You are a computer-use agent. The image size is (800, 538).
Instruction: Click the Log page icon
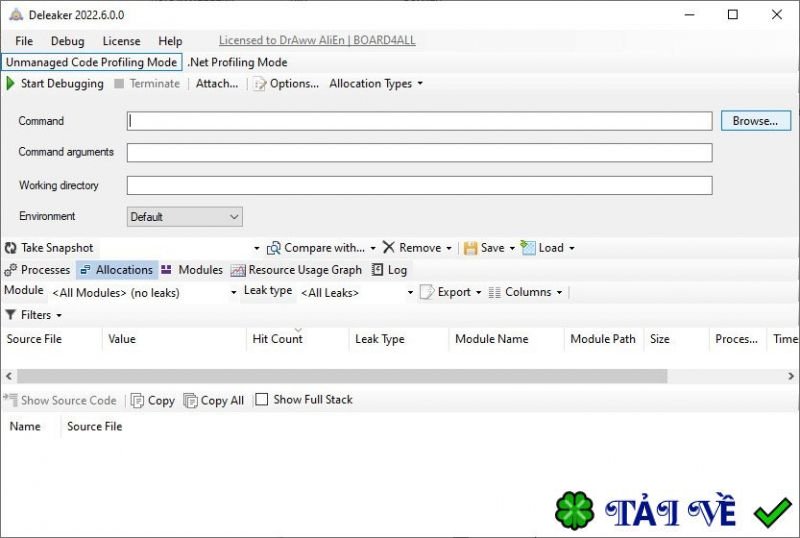[377, 270]
